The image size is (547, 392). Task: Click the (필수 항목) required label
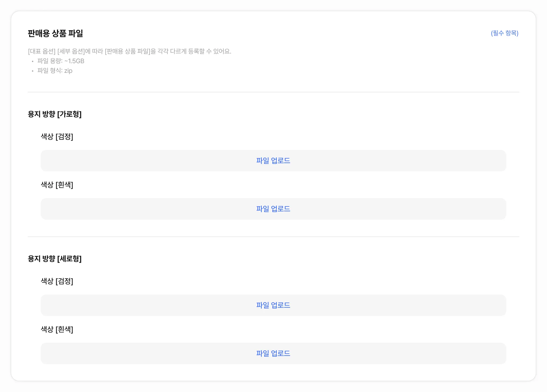point(504,33)
